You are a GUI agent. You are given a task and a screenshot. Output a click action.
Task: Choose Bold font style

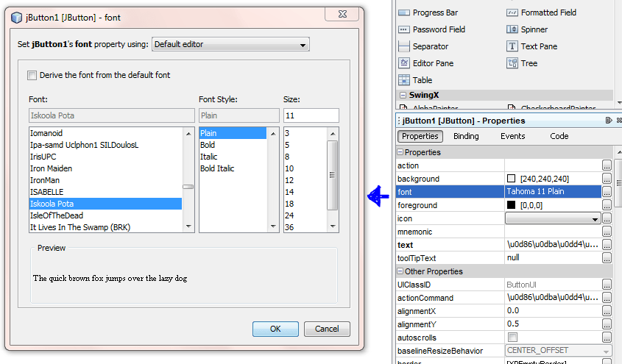208,145
